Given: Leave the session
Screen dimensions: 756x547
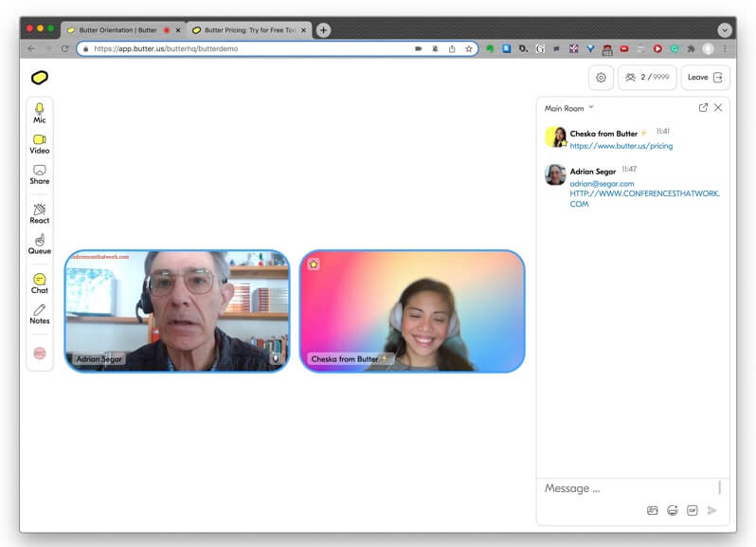Looking at the screenshot, I should (705, 77).
